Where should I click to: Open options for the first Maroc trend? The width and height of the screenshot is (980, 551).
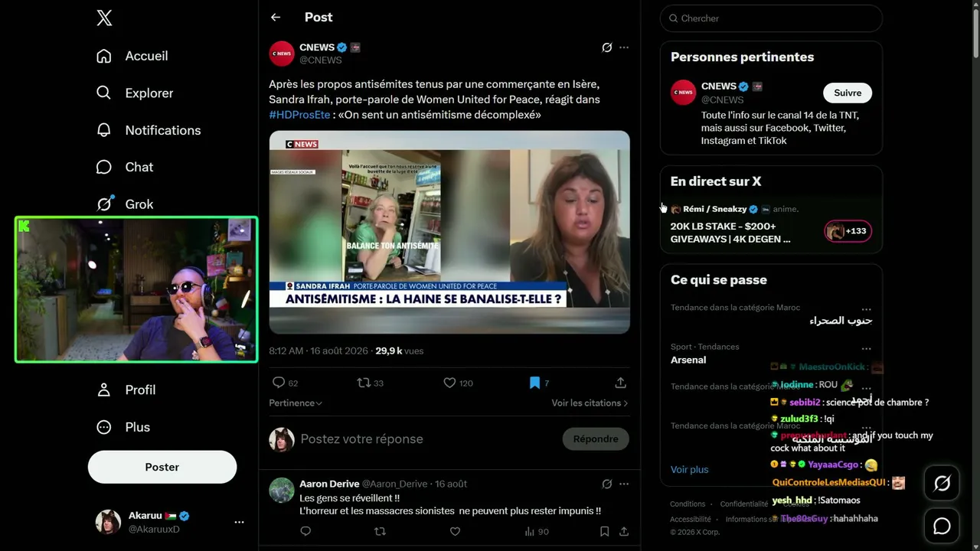[x=866, y=310]
